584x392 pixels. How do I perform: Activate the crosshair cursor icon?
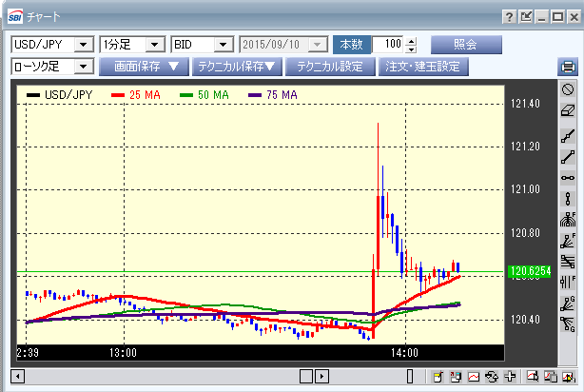tap(511, 377)
